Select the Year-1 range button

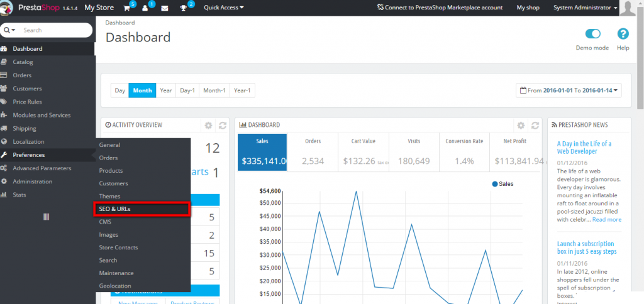[242, 90]
